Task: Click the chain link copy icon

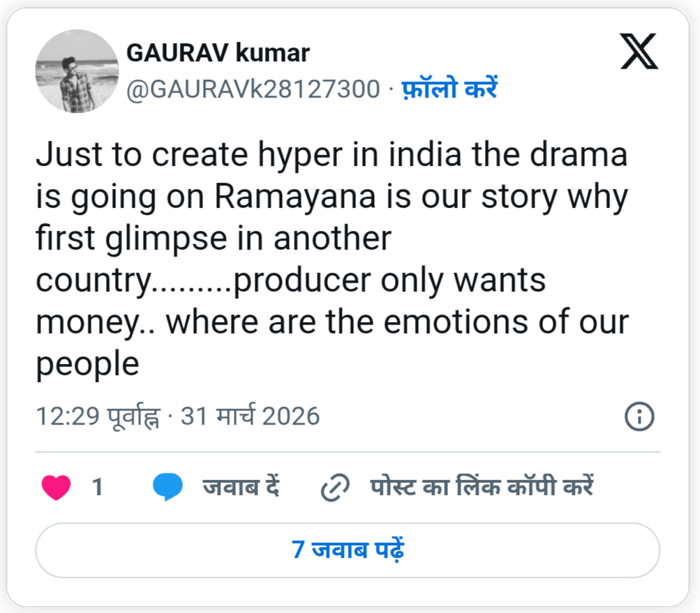Action: coord(334,487)
